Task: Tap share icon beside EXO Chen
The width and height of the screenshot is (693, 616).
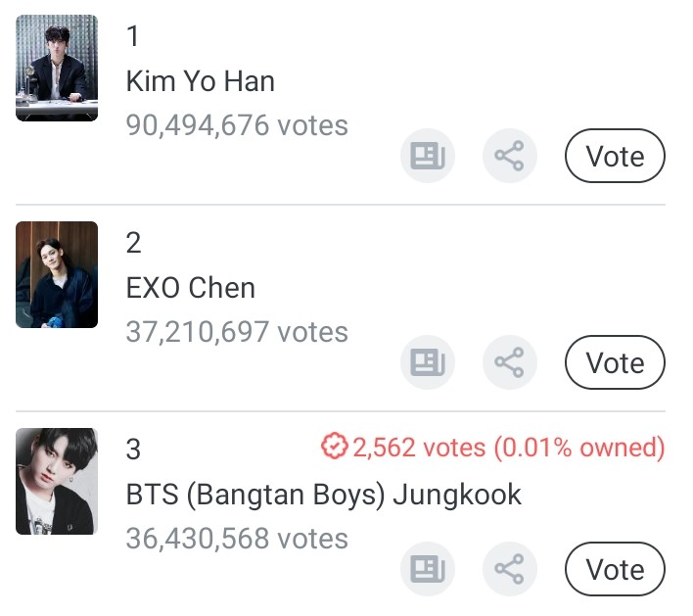Action: pos(510,362)
